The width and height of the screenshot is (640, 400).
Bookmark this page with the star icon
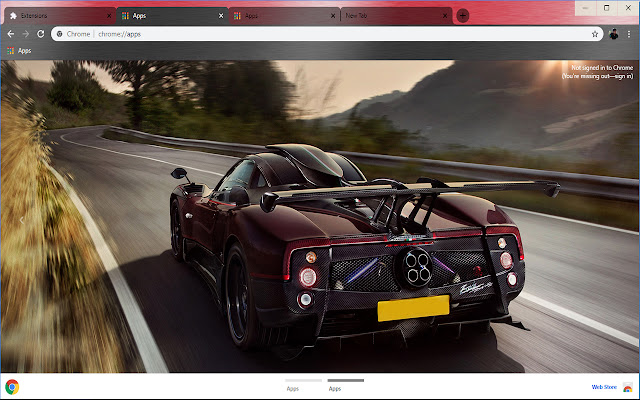coord(594,33)
